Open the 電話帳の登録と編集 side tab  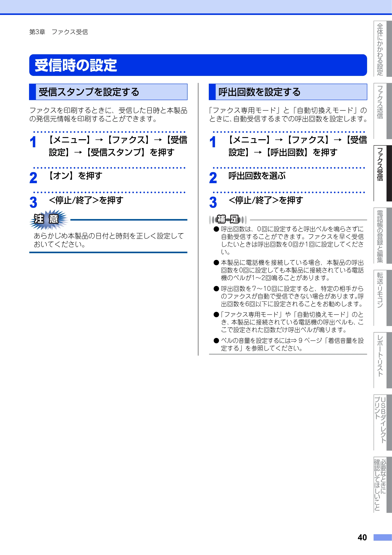383,236
